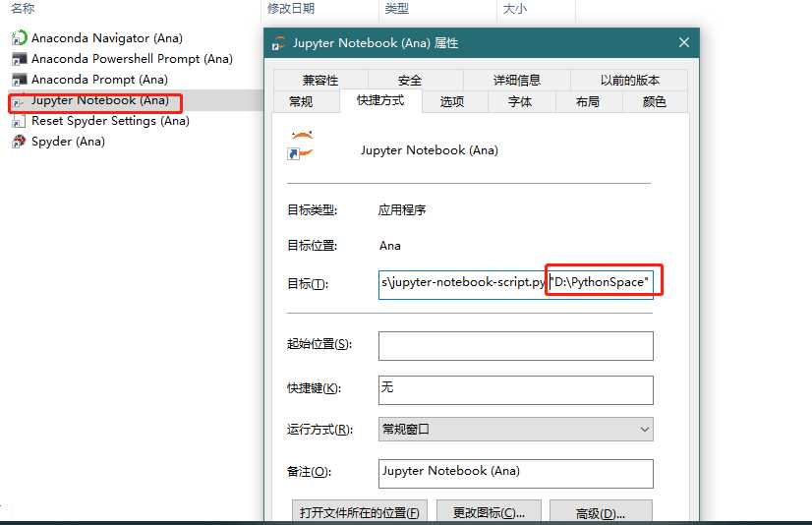812x525 pixels.
Task: Click the 应用程序 target type value
Action: [x=402, y=209]
